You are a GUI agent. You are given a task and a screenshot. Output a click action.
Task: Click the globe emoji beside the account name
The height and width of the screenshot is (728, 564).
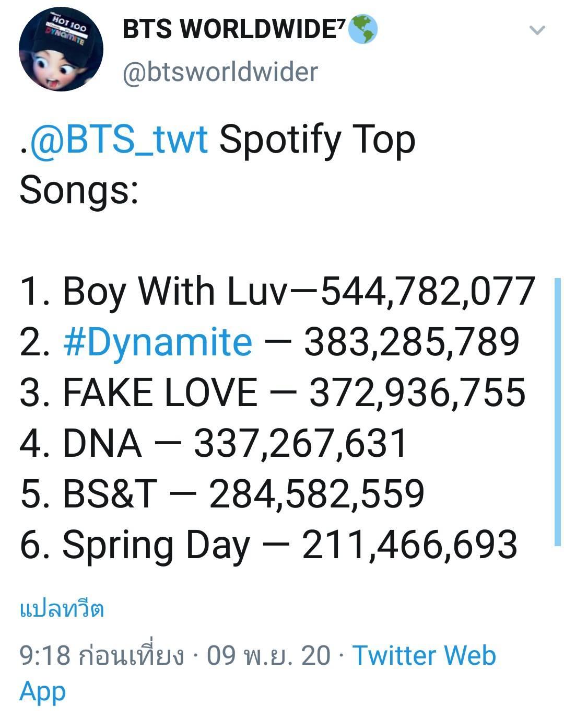tap(362, 29)
